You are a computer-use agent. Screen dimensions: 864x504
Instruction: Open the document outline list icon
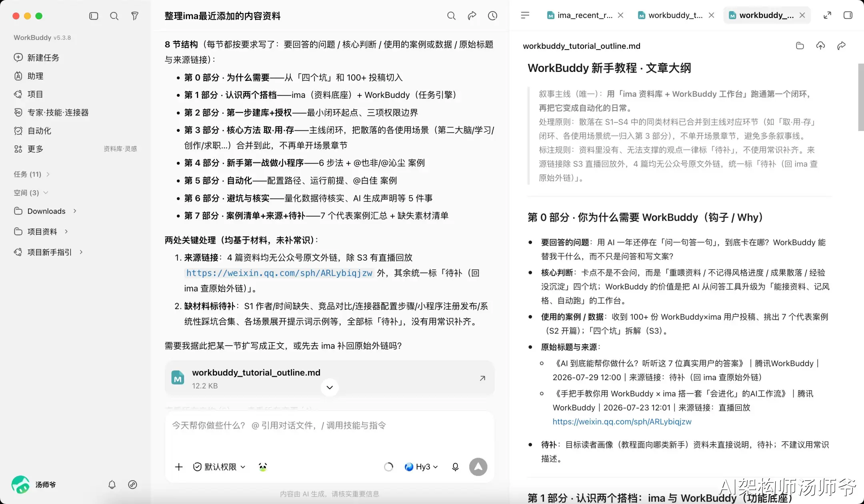point(525,15)
